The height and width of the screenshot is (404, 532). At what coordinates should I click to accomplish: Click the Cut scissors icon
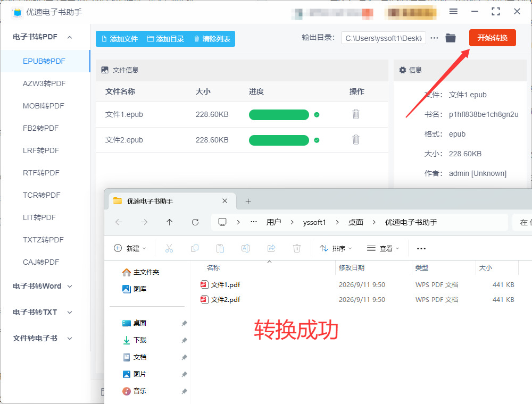(169, 248)
